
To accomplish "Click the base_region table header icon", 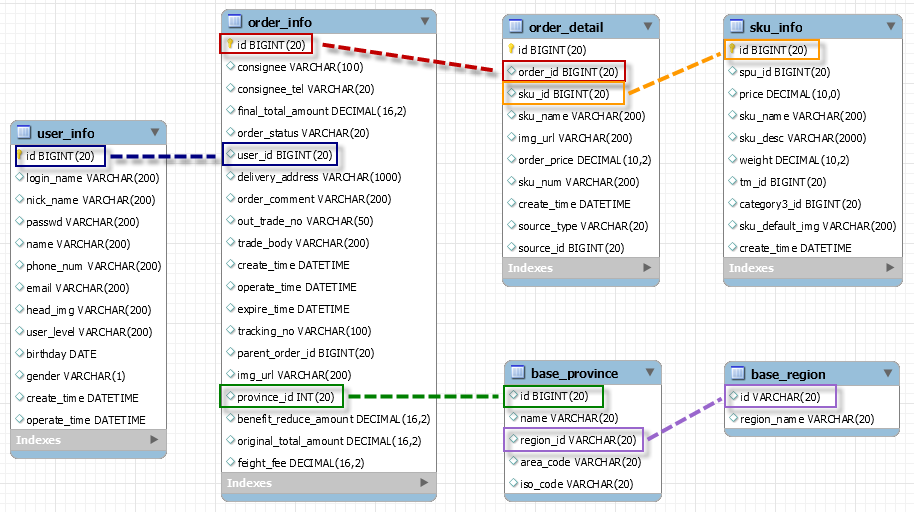I will 737,374.
